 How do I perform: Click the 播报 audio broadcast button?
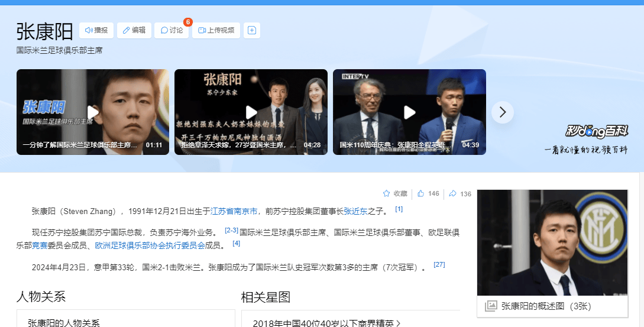pos(96,30)
